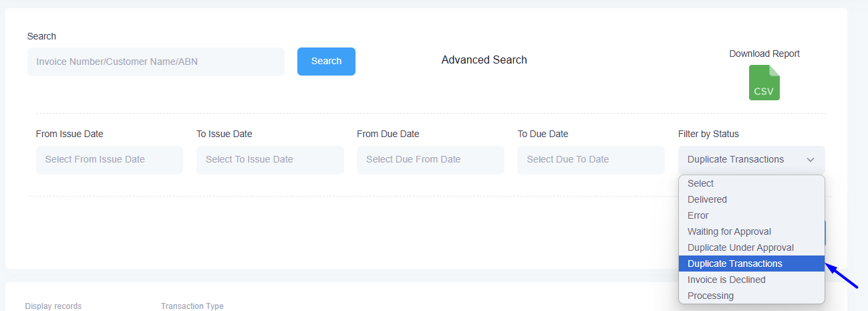Click the green CSV file icon

(x=764, y=83)
